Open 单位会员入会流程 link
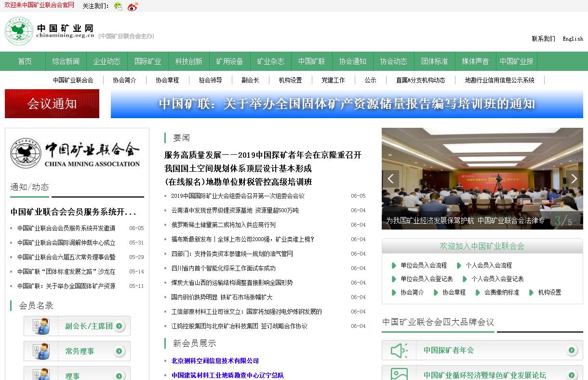This screenshot has height=380, width=588. (423, 265)
